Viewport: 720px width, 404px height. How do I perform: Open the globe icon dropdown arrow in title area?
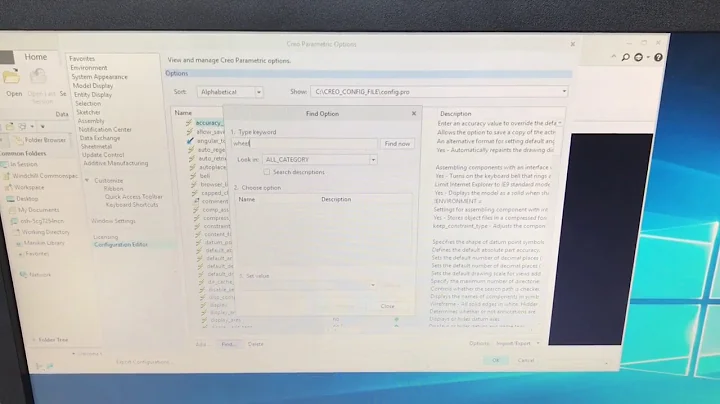(648, 57)
